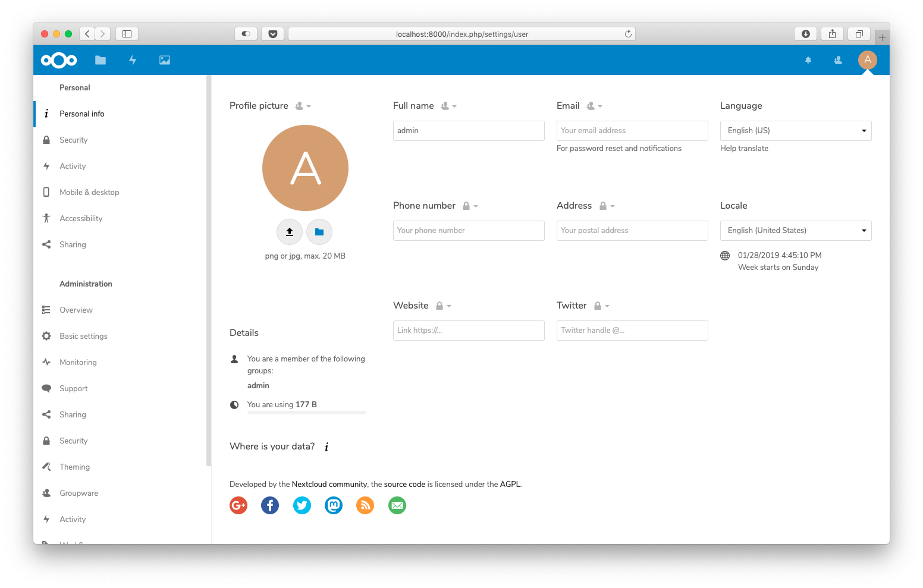Open the Twitter social icon
The image size is (923, 588).
pyautogui.click(x=302, y=505)
